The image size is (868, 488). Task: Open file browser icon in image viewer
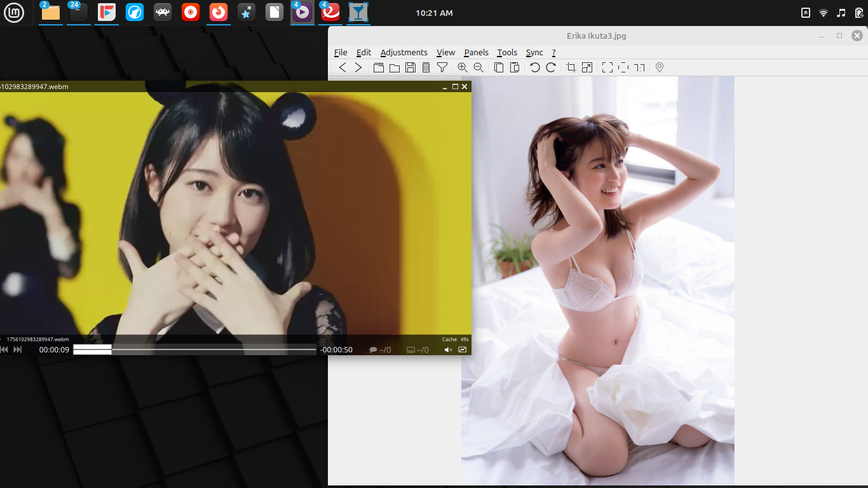379,67
